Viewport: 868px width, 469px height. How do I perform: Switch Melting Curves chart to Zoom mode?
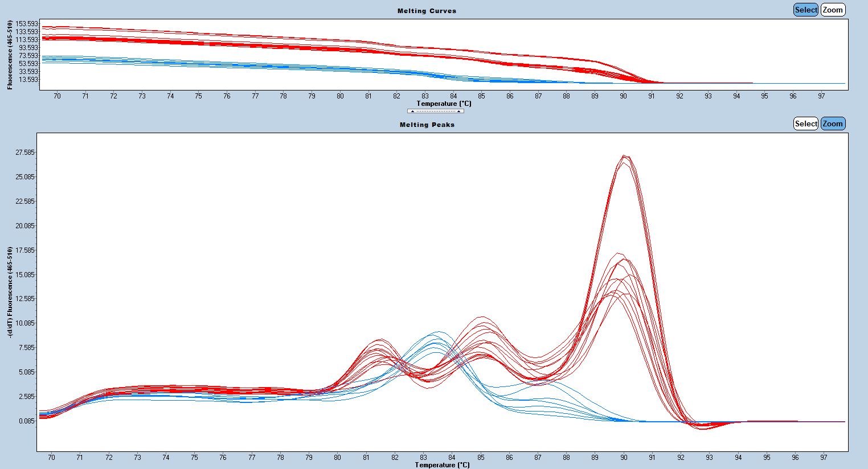(832, 10)
